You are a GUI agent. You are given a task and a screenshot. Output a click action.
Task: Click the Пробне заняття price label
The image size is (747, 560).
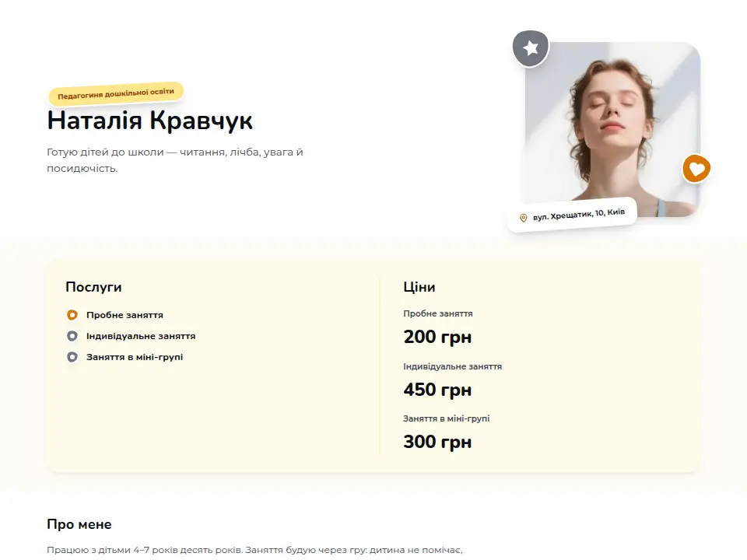click(438, 313)
